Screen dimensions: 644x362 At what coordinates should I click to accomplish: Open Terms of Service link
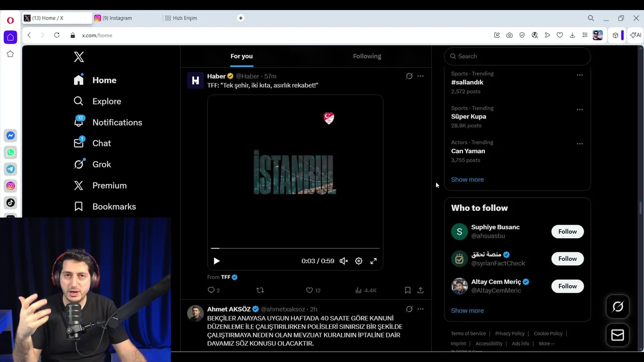pos(468,333)
